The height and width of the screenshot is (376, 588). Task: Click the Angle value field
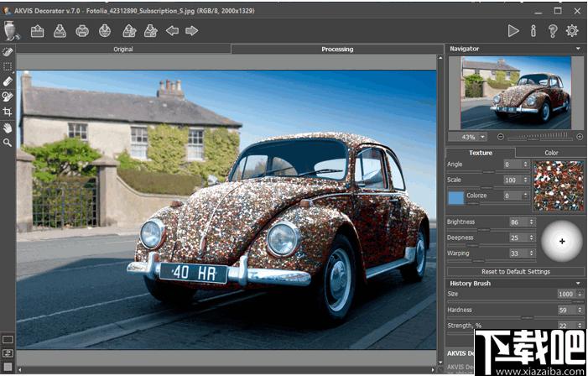513,164
